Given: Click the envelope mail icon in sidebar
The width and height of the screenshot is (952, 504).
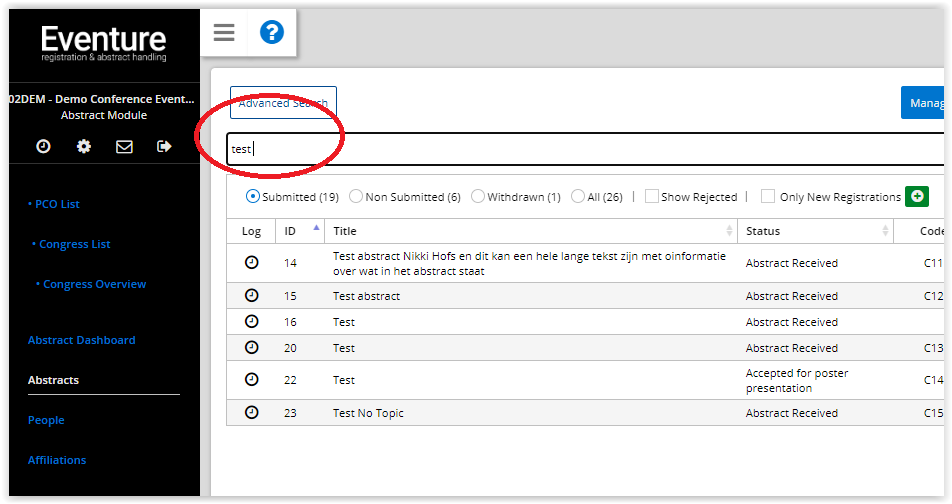Looking at the screenshot, I should (124, 146).
